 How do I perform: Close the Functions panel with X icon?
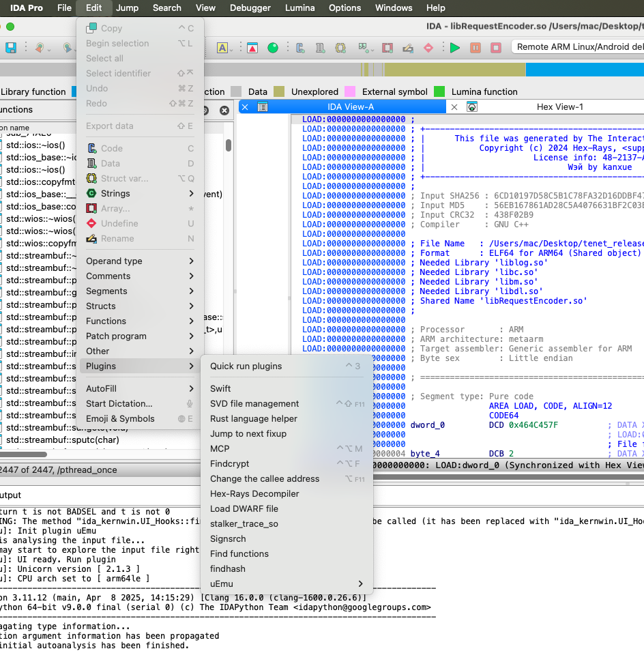224,111
